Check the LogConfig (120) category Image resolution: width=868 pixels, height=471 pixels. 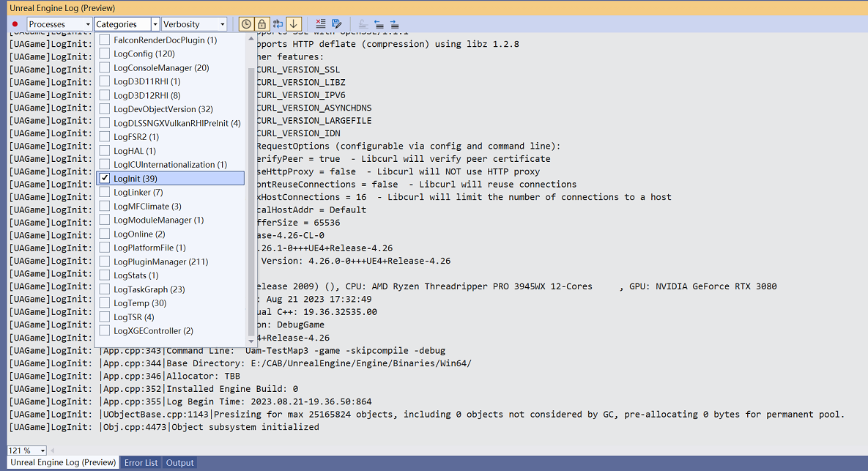(105, 53)
